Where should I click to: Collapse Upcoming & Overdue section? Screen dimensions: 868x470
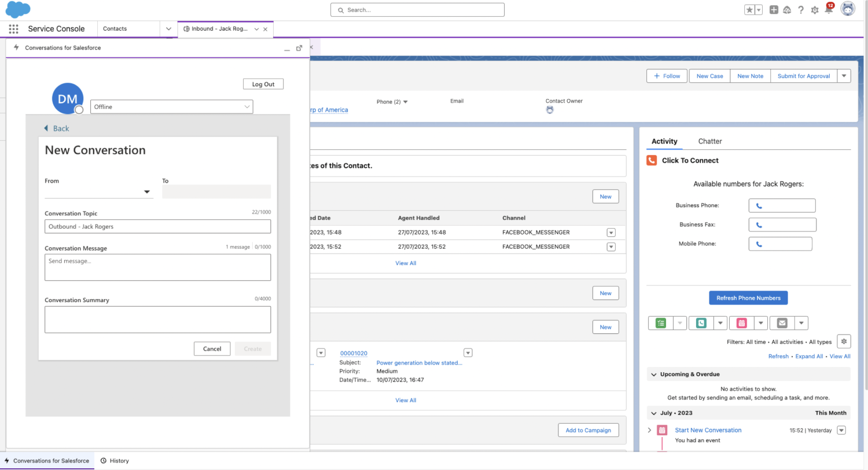tap(654, 374)
